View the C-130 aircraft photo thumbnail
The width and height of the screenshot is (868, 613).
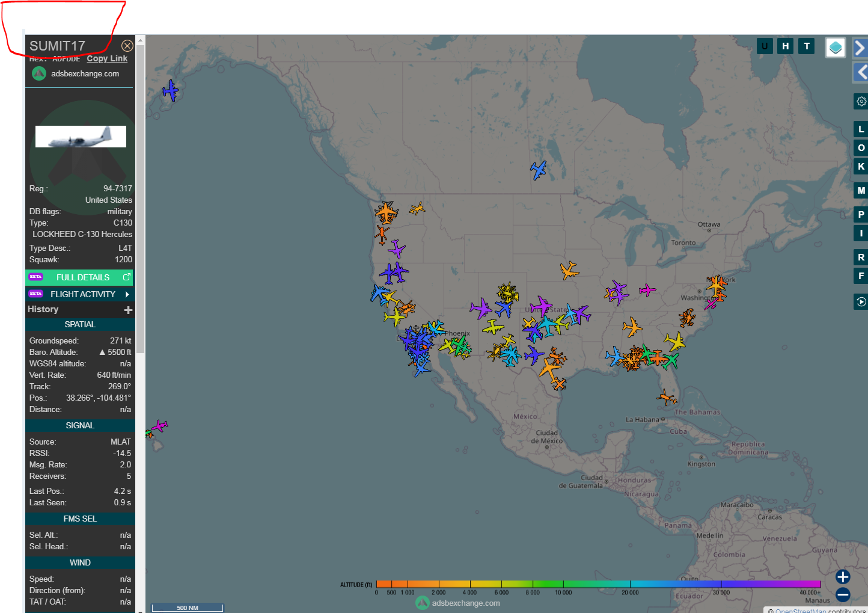pos(81,137)
